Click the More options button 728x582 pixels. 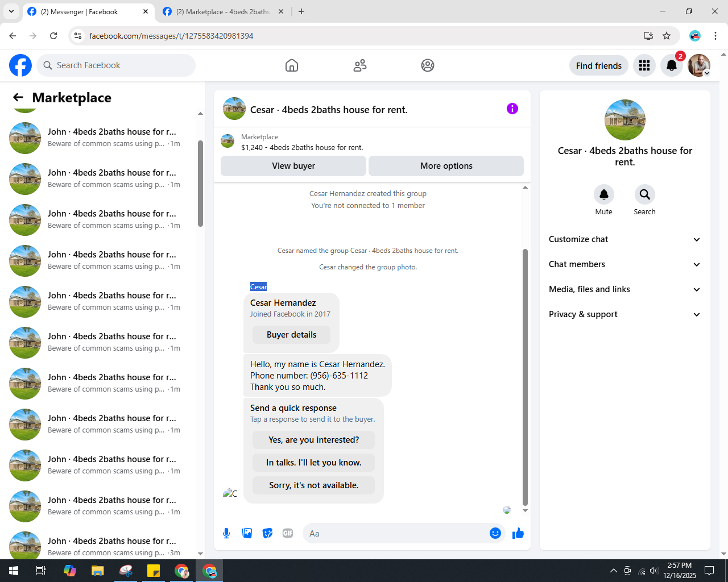point(446,166)
